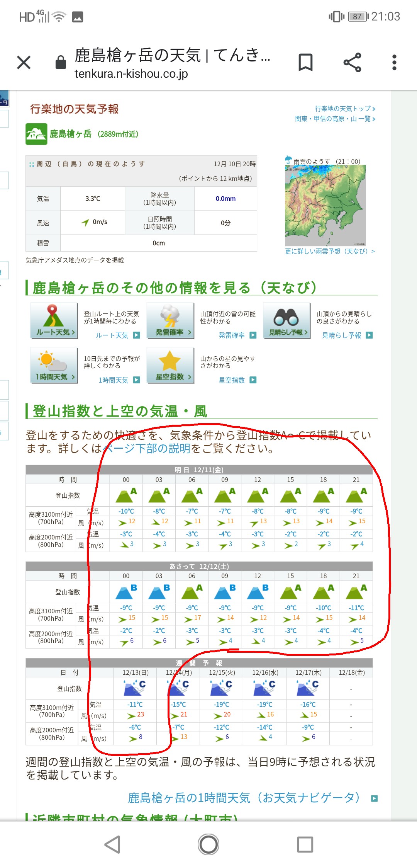Open the 星空指数 star icon
The image size is (417, 868).
pos(170,365)
